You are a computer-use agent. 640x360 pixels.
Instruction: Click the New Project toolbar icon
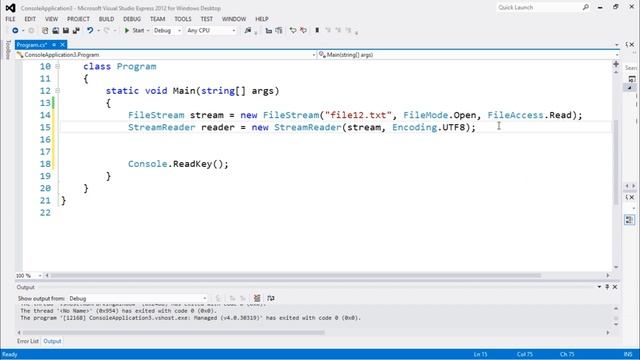pos(45,31)
